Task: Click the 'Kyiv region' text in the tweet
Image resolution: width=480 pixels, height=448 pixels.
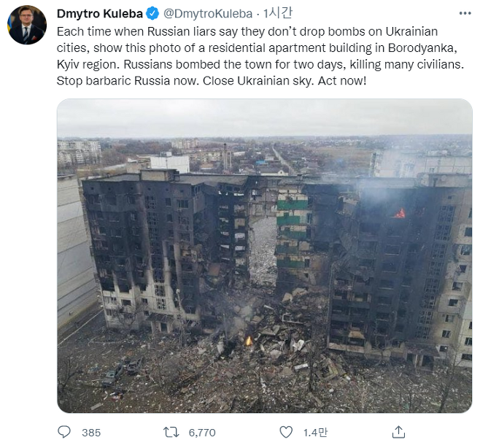Action: pos(87,65)
